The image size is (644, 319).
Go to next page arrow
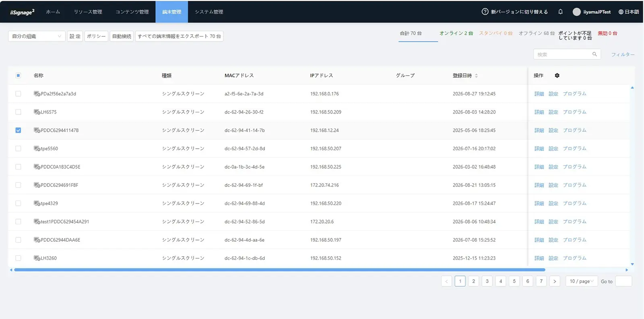tap(555, 281)
